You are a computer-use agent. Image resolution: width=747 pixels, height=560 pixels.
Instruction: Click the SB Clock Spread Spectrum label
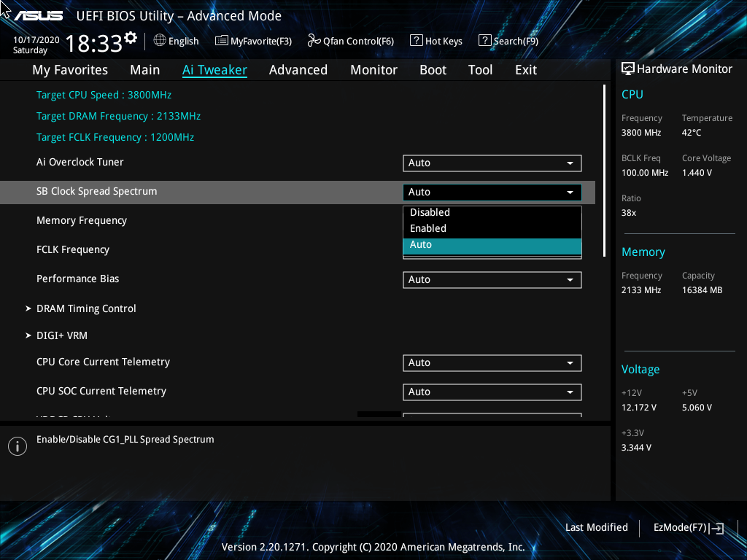click(97, 192)
